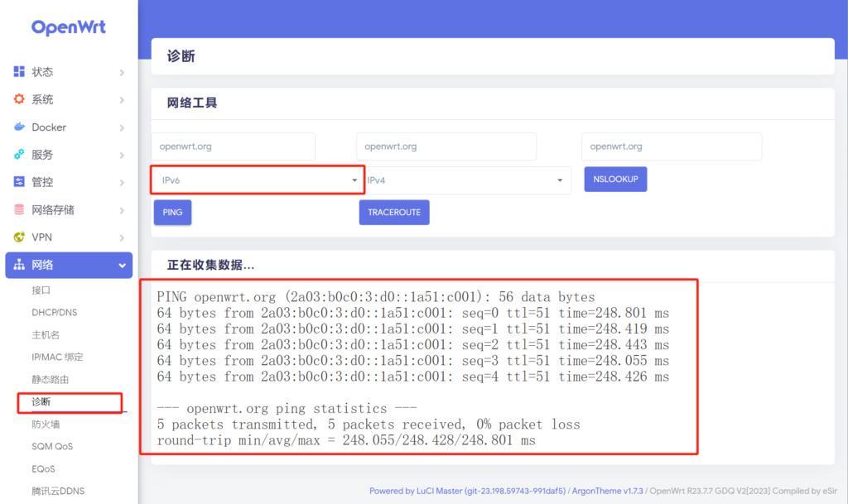Expand the VPN menu chevron
Image resolution: width=848 pixels, height=504 pixels.
[122, 238]
